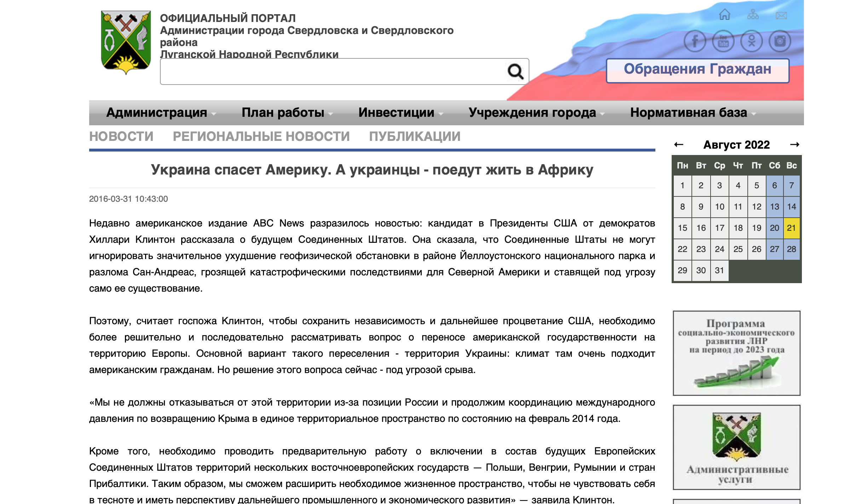Select calendar date 13
This screenshot has width=850, height=504.
tap(775, 207)
